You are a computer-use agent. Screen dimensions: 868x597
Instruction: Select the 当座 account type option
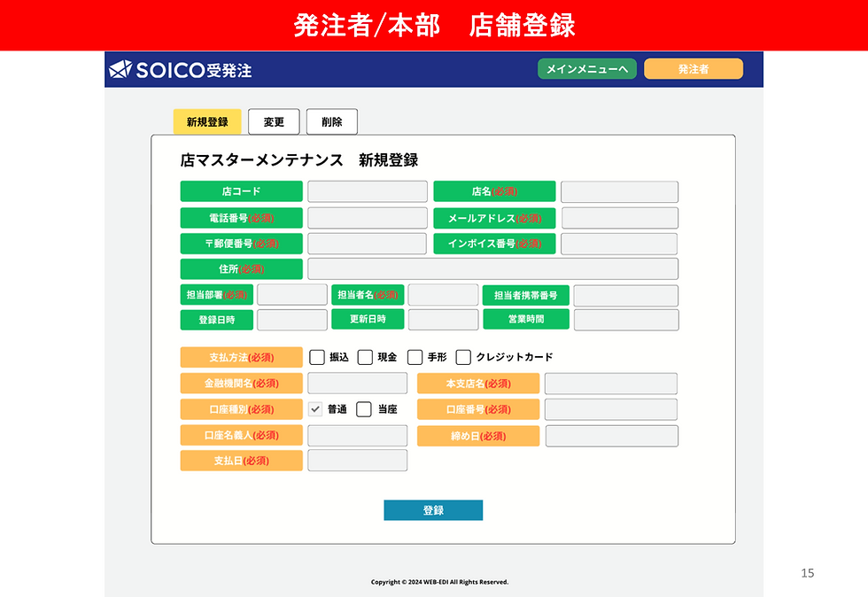tap(363, 409)
